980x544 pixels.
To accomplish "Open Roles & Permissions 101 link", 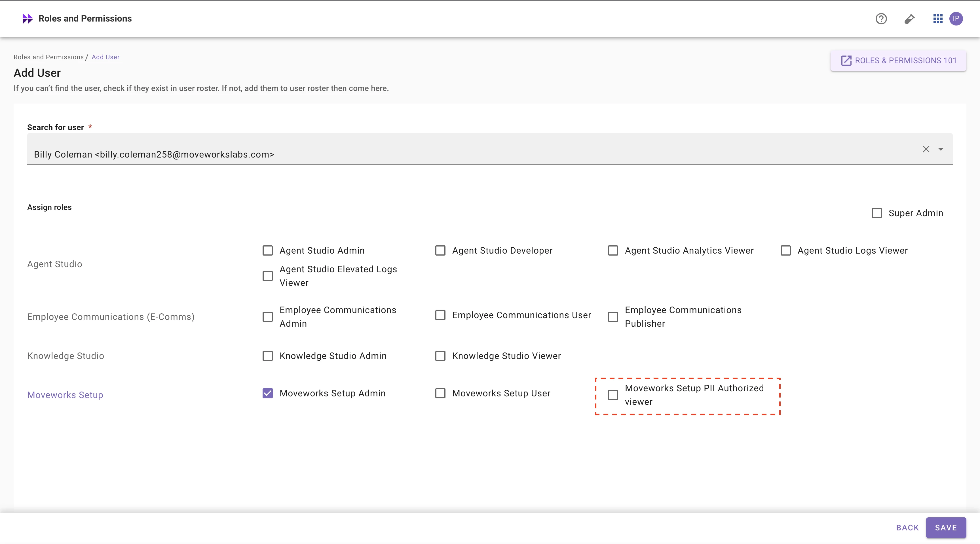I will coord(898,60).
